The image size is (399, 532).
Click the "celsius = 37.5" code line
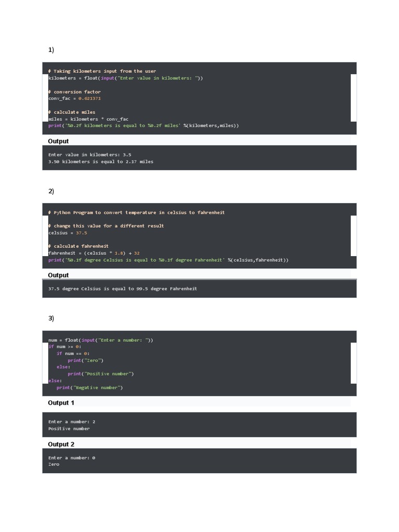(68, 233)
